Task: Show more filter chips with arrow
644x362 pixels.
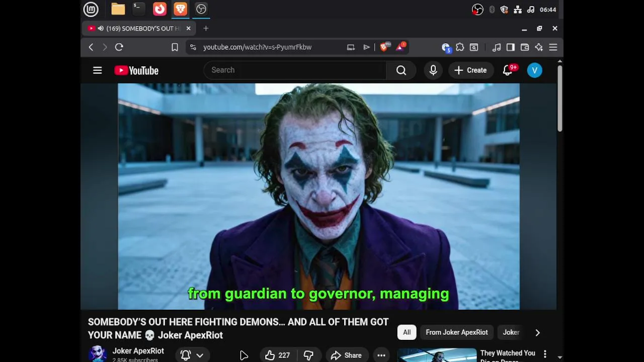Action: point(537,332)
